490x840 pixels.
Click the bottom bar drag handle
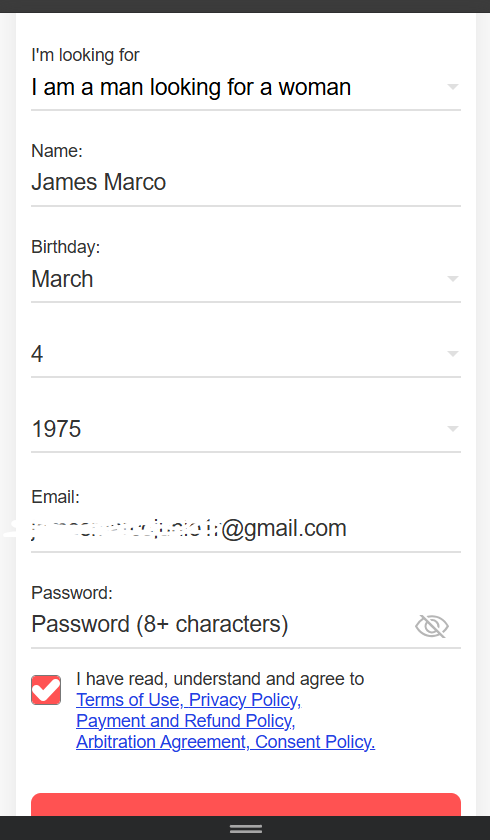tap(246, 829)
